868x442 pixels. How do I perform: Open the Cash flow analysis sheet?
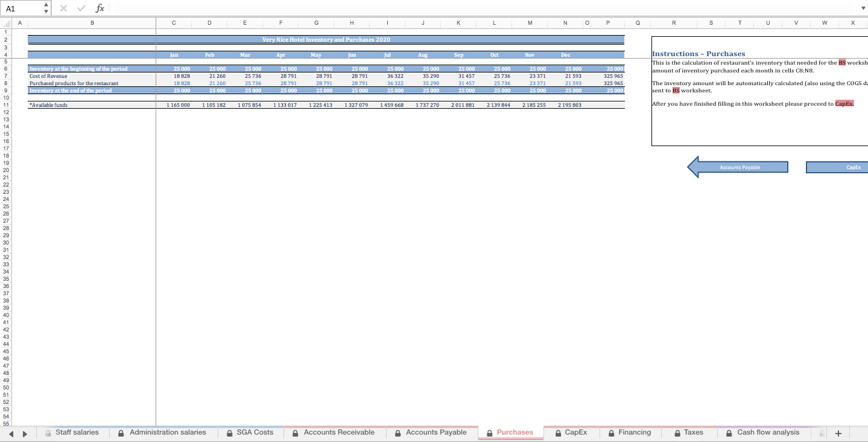point(767,432)
